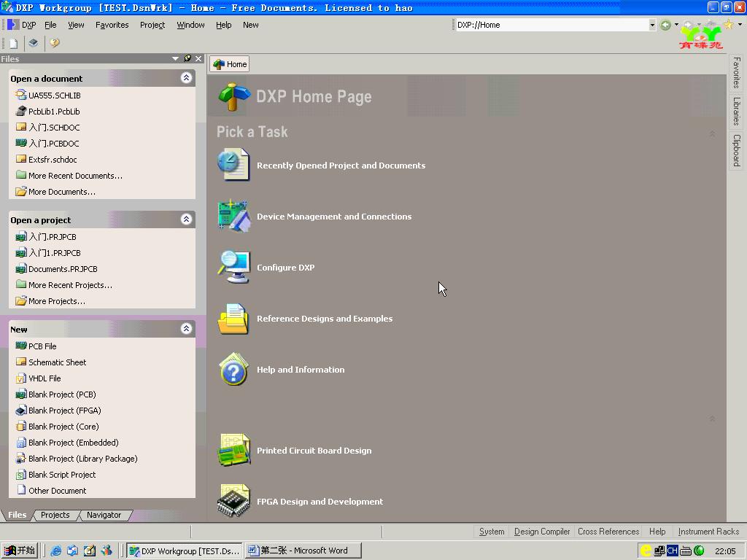Open the DXP://Home address dropdown

click(x=652, y=25)
